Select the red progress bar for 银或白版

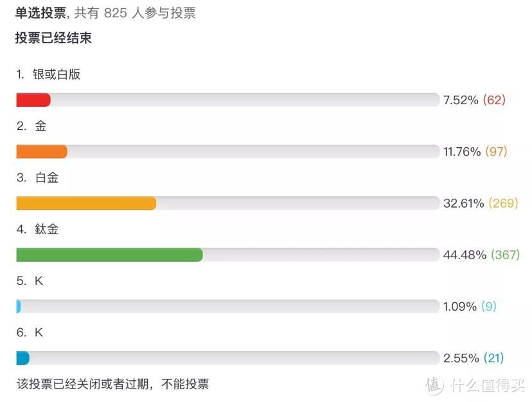(32, 100)
